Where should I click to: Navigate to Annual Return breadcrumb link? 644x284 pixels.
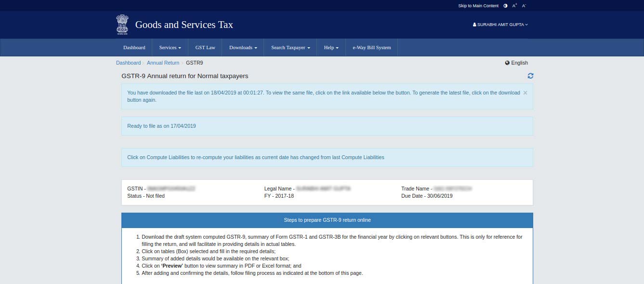tap(163, 63)
